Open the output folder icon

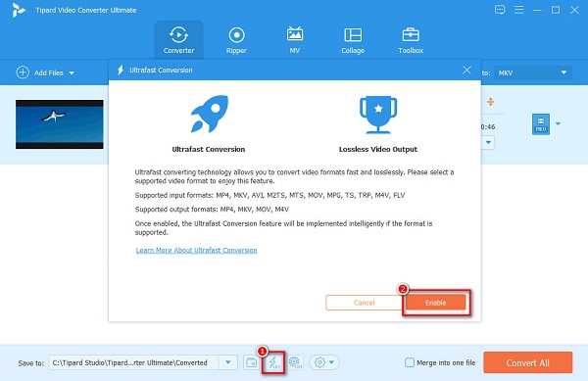tap(251, 362)
